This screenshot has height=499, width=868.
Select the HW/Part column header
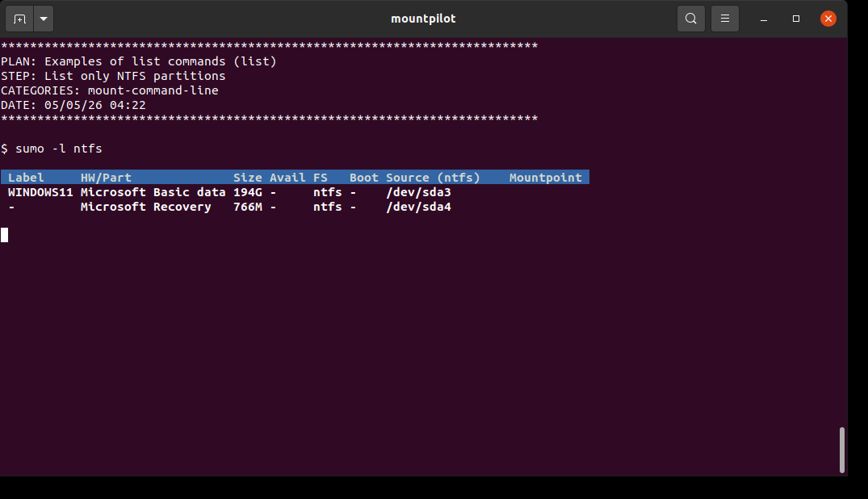[106, 177]
